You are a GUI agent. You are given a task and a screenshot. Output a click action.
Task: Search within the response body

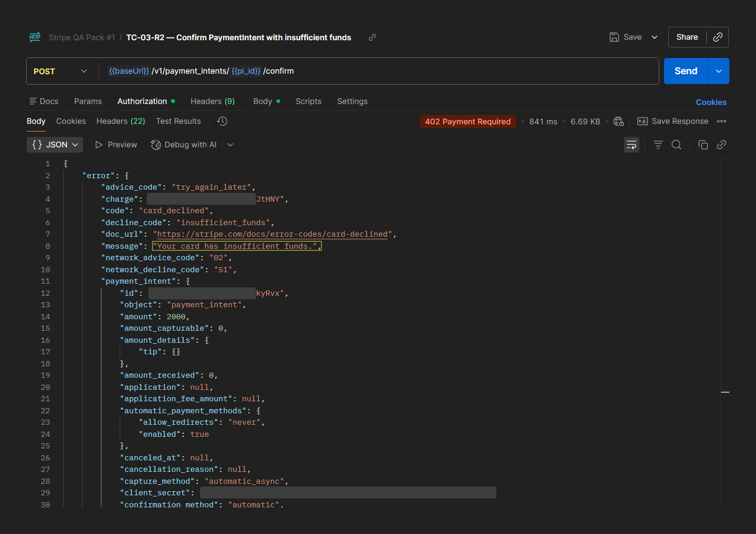tap(677, 145)
